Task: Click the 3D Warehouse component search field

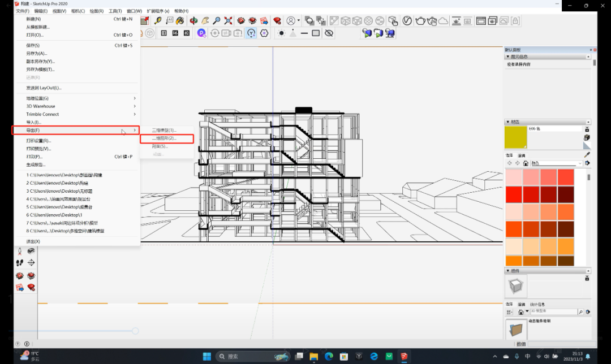Action: click(x=554, y=311)
